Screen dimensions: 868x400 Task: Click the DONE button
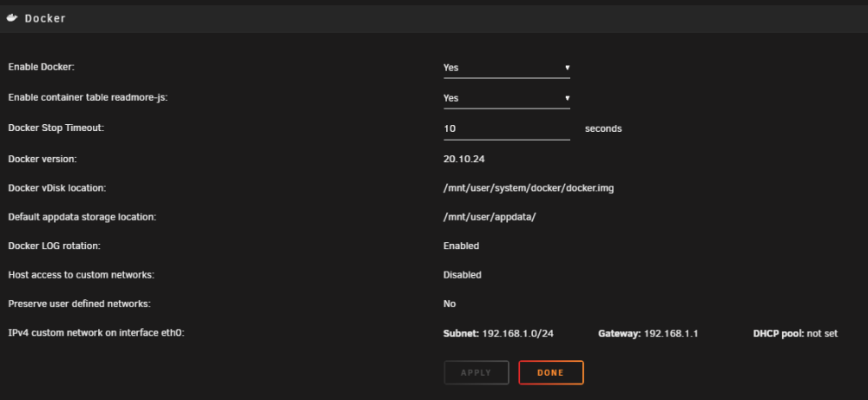(551, 372)
